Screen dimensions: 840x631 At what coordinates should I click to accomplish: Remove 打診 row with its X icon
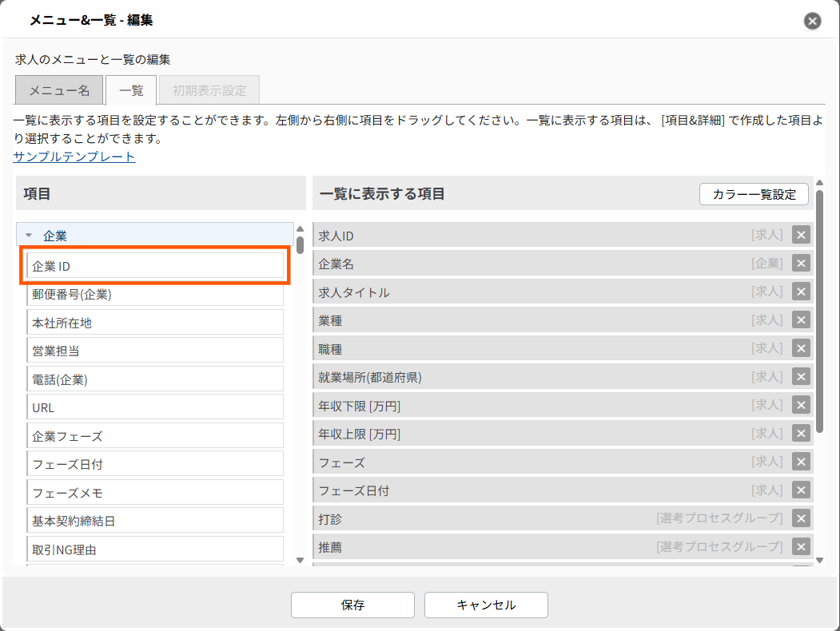click(801, 518)
